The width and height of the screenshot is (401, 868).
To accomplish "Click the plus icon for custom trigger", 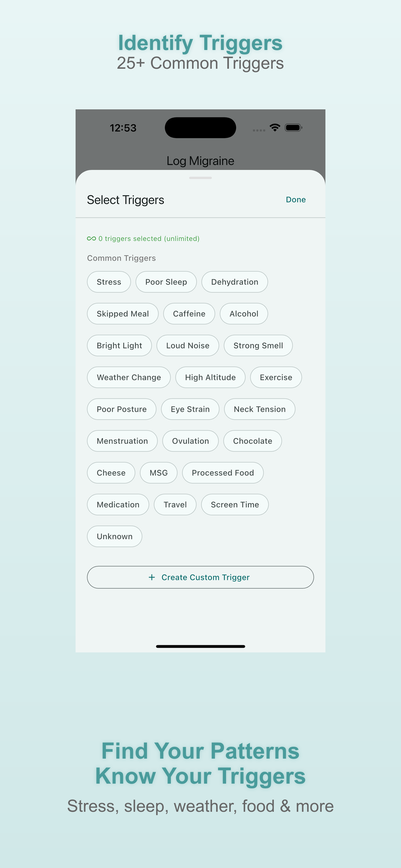I will (152, 577).
